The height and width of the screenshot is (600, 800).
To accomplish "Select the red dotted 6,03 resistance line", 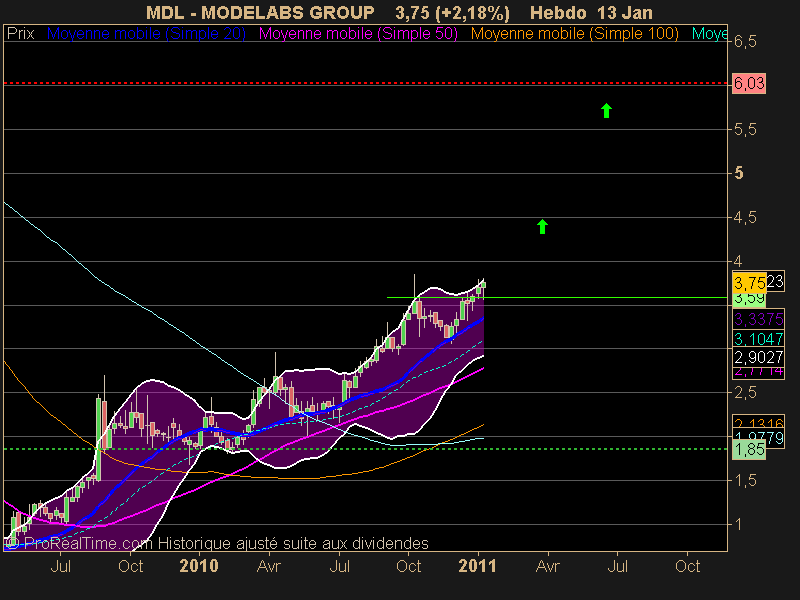I will click(365, 83).
